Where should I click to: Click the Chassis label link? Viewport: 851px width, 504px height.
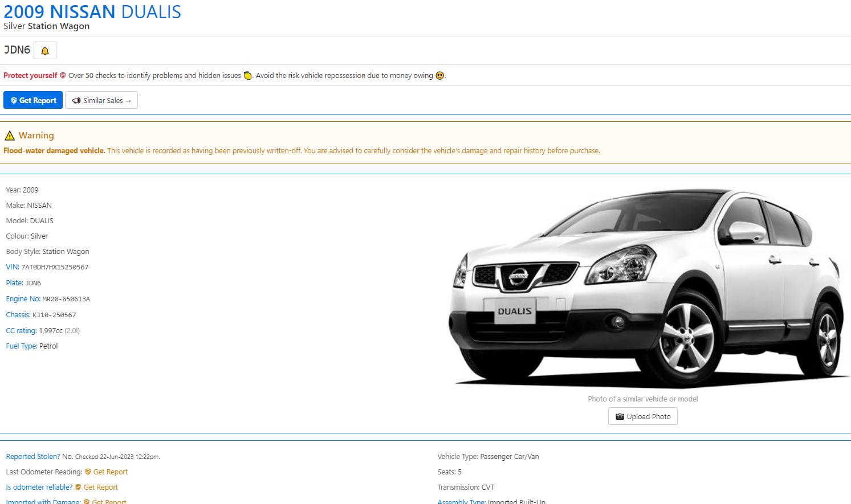[x=18, y=315]
